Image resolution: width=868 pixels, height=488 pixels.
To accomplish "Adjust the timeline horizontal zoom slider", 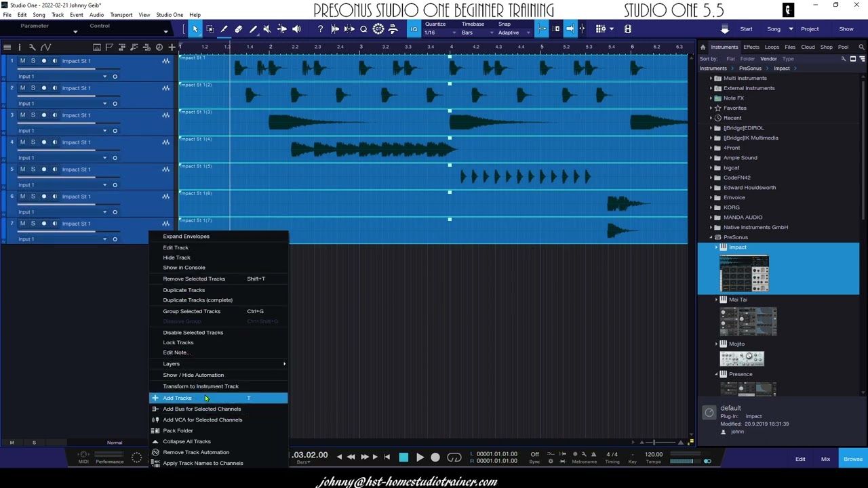I will coord(665,442).
